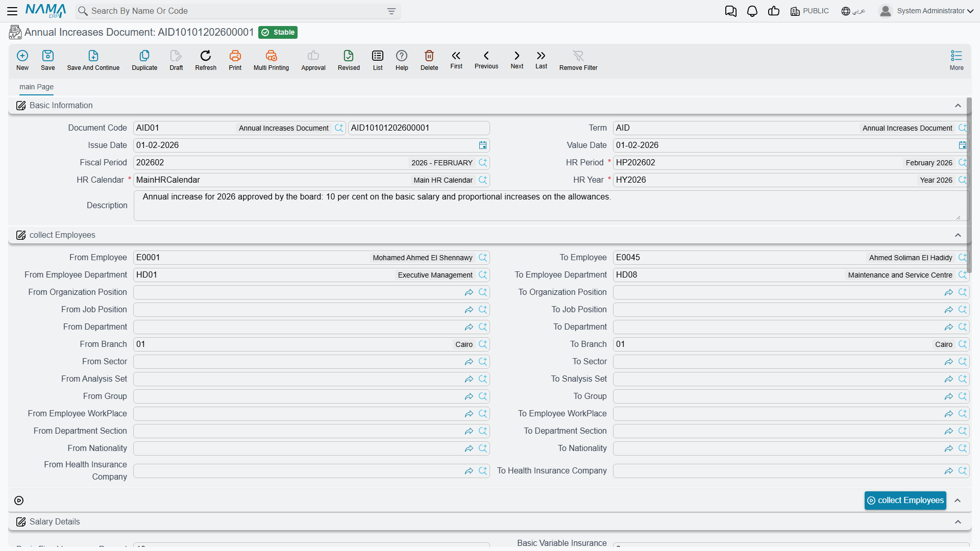Delete this document
Viewport: 980px width, 551px height.
pyautogui.click(x=429, y=60)
